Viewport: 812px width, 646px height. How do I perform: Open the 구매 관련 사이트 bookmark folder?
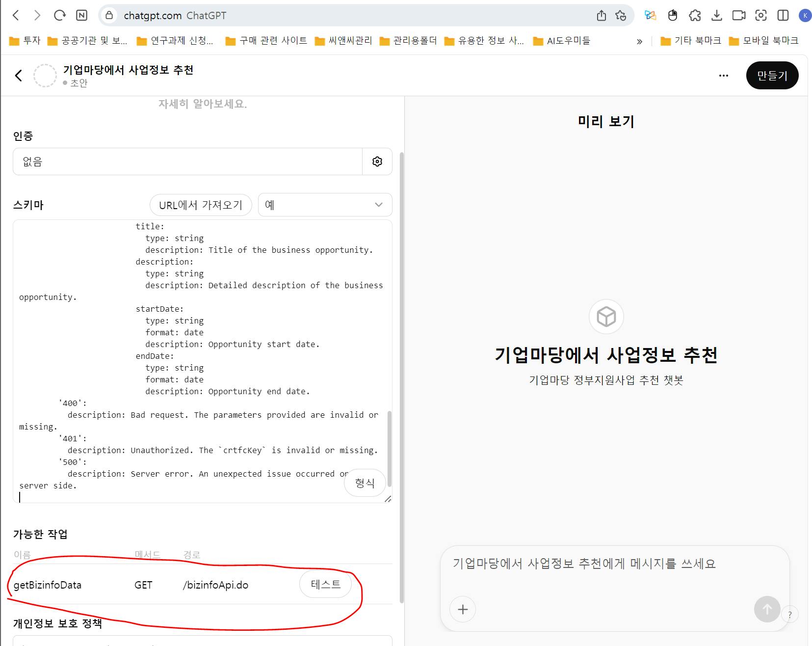click(x=266, y=41)
